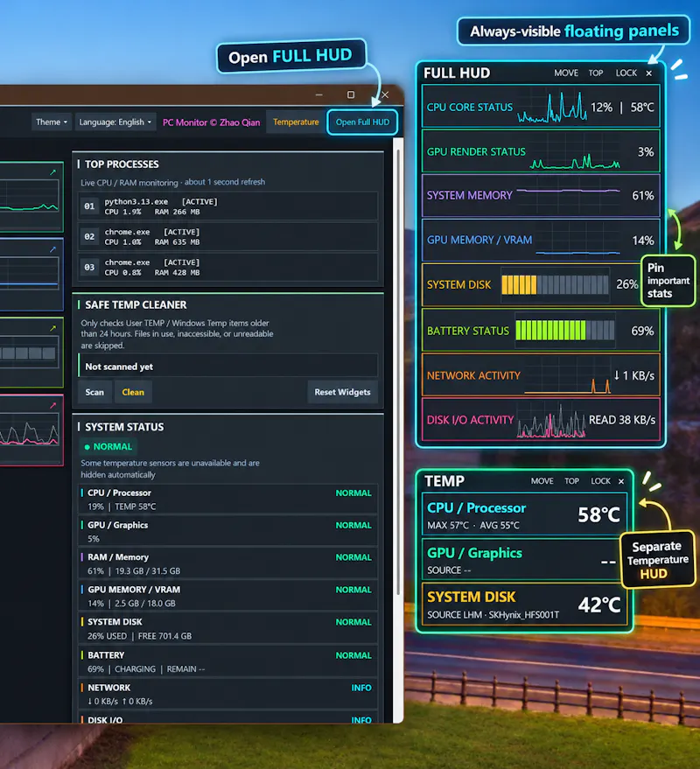
Task: Toggle TOP in the FULL HUD panel
Action: click(x=596, y=73)
